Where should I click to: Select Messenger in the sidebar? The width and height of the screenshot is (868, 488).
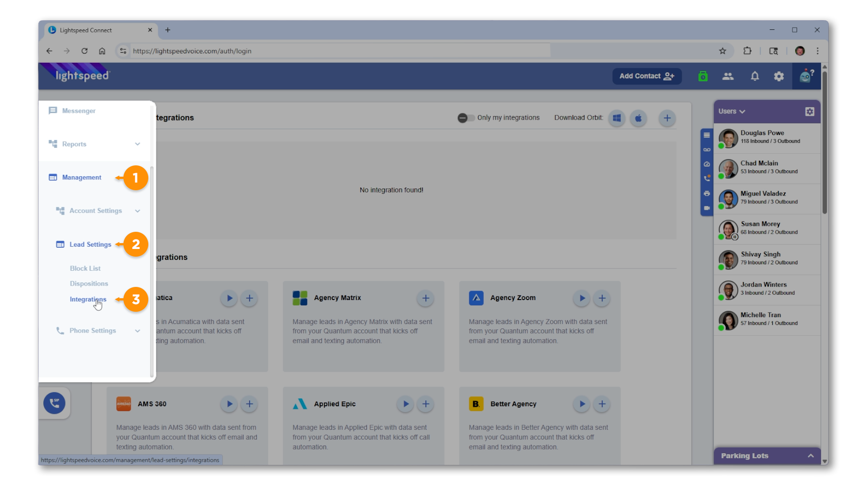point(79,111)
